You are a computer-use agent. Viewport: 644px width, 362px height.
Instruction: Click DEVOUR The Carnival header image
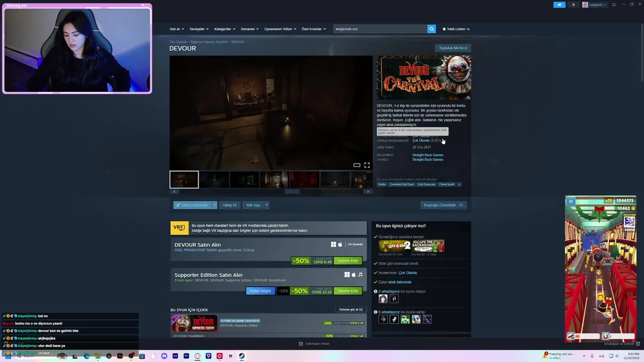tap(424, 77)
